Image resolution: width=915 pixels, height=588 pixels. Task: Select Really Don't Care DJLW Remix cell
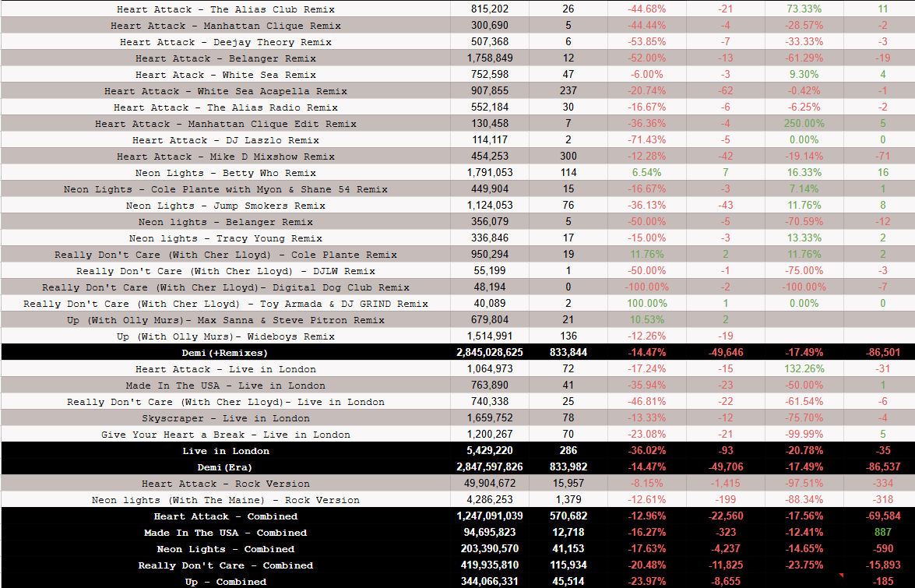click(225, 271)
